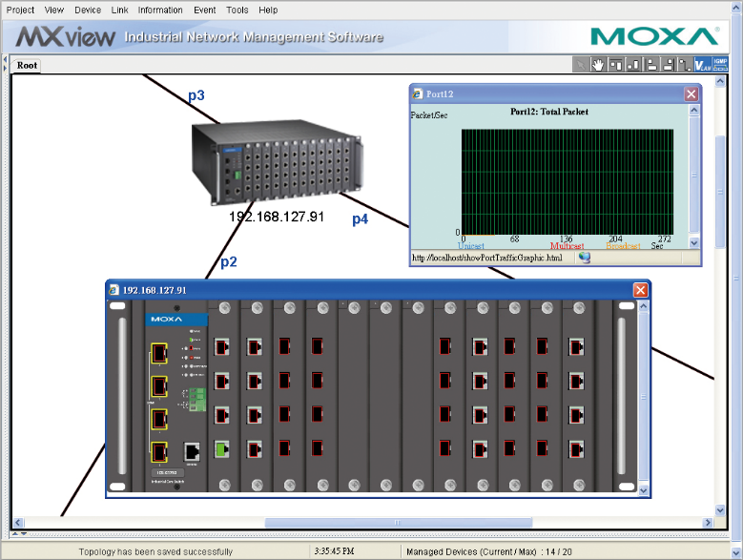The image size is (743, 560).
Task: Click the arrow pointer tool in toolbar
Action: (581, 65)
